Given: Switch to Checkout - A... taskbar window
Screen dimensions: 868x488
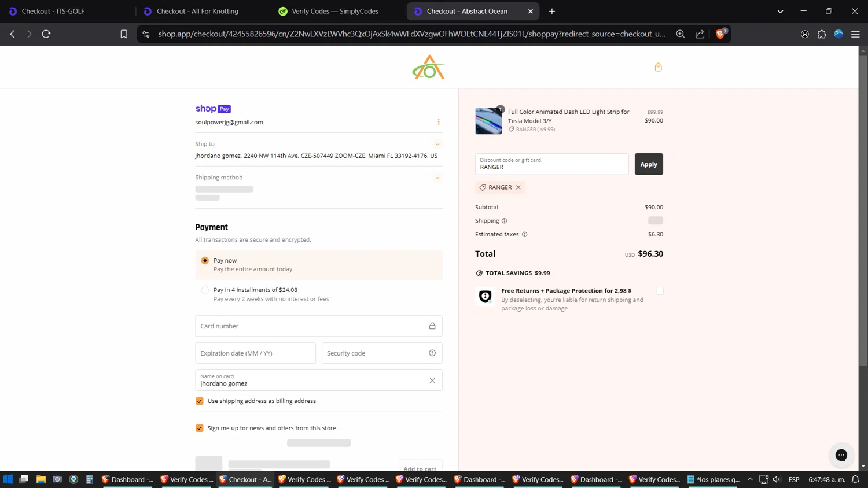Looking at the screenshot, I should click(x=245, y=479).
